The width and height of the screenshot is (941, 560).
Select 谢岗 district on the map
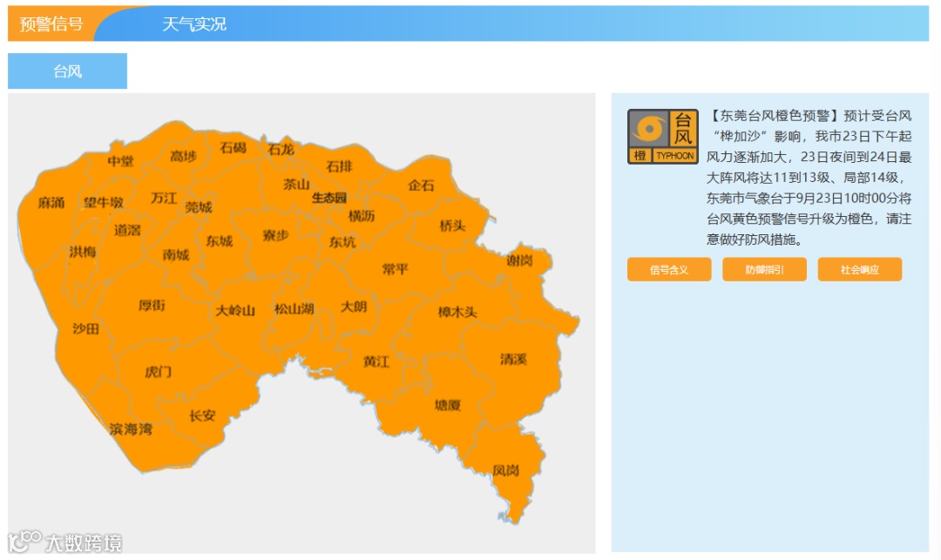519,260
